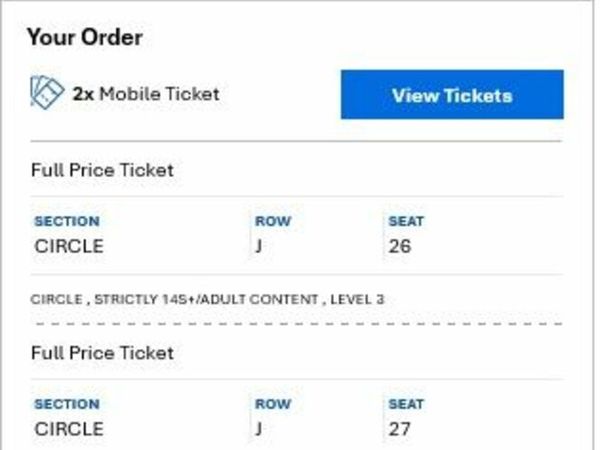600x450 pixels.
Task: Select the 2x Mobile Ticket label
Action: click(x=146, y=94)
